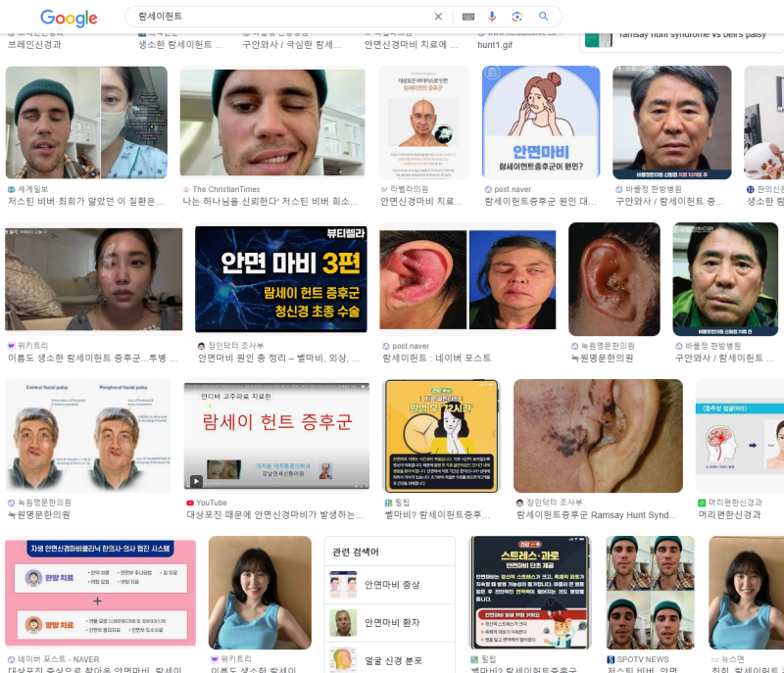The width and height of the screenshot is (784, 673).
Task: Click 네이버 포스트 - NAVER source link
Action: [x=54, y=659]
